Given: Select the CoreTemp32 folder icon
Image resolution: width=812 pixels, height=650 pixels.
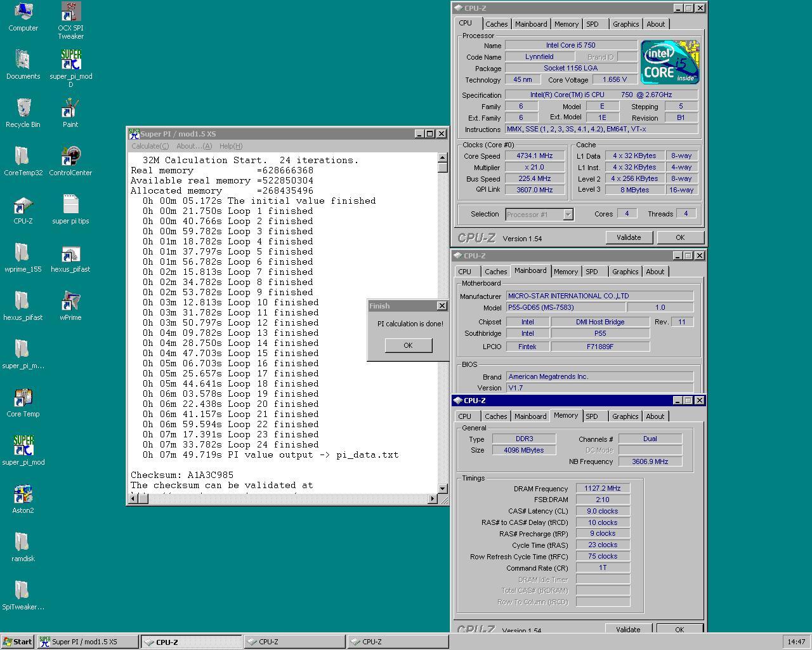Looking at the screenshot, I should tap(23, 161).
